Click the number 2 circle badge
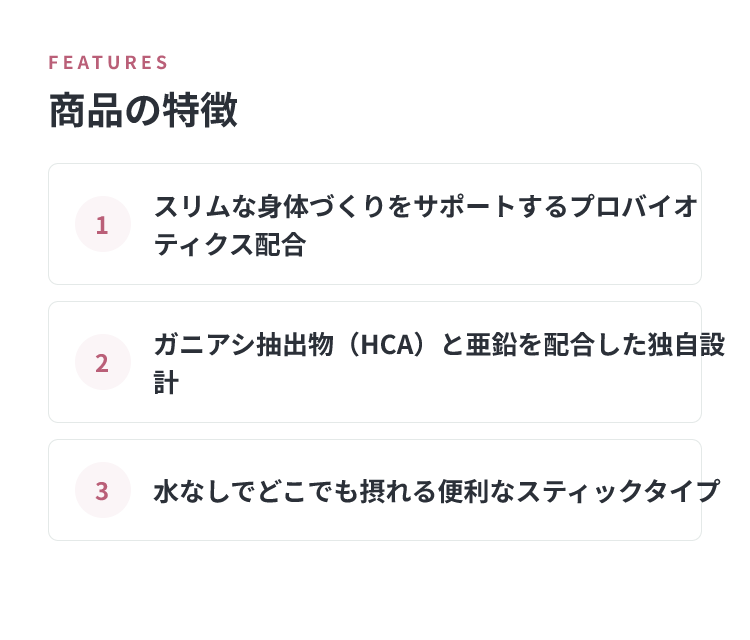The width and height of the screenshot is (750, 640). point(103,362)
